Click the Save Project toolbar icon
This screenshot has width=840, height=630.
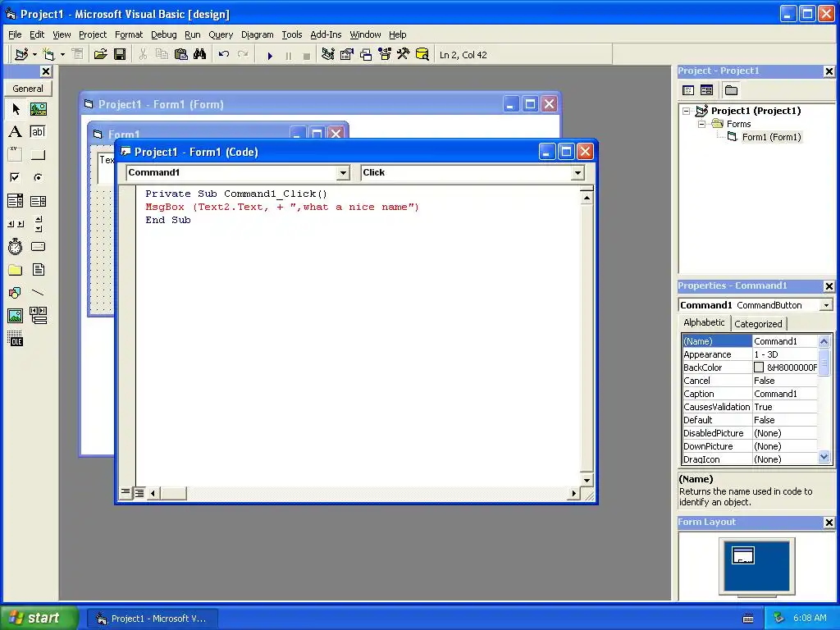[120, 55]
